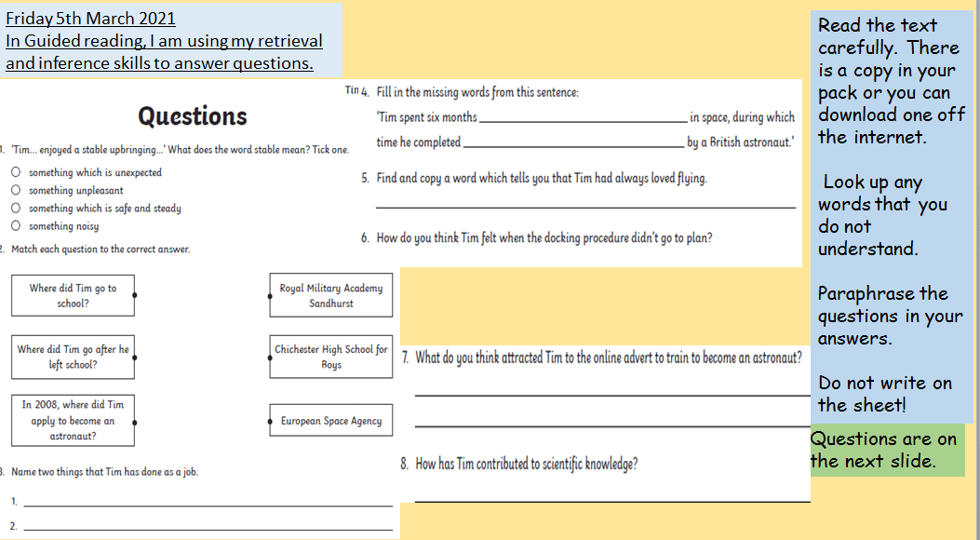
Task: Tick 'something unpleasant' option
Action: (x=16, y=190)
